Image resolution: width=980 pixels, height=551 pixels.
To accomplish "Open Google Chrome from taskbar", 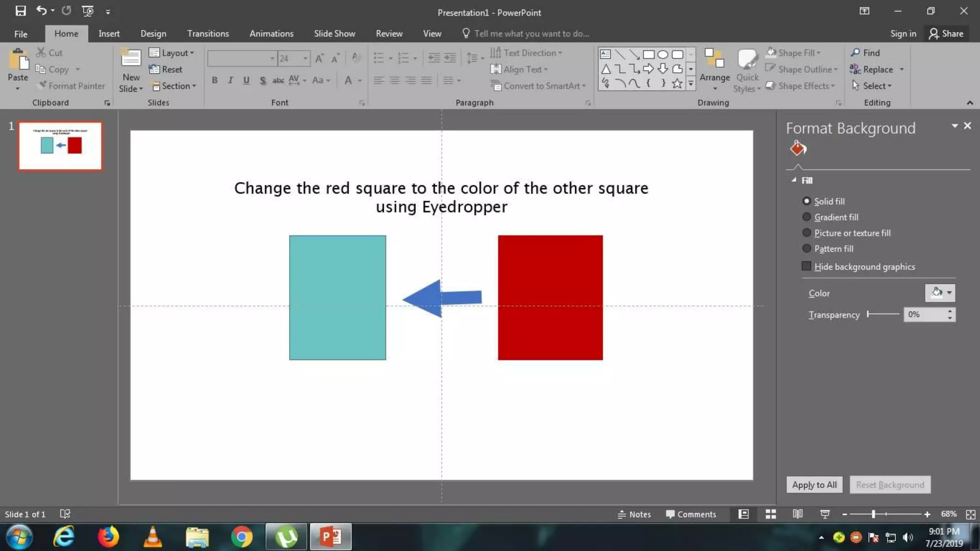I will coord(242,537).
